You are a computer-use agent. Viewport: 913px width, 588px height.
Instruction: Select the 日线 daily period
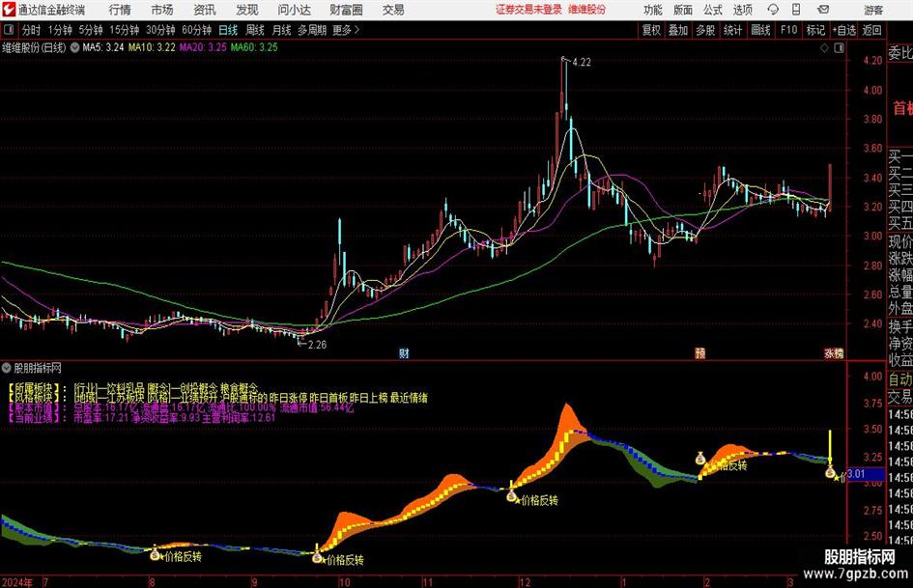coord(228,30)
